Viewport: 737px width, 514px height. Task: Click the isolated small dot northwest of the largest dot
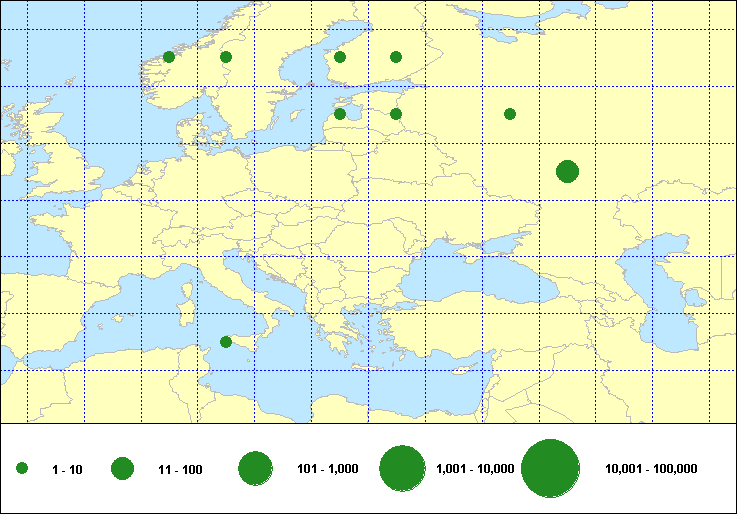[510, 114]
